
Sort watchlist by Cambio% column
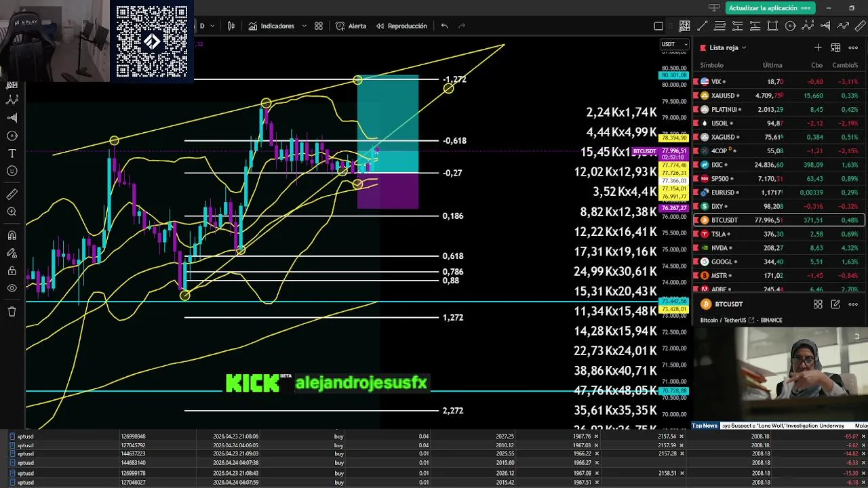pyautogui.click(x=845, y=65)
